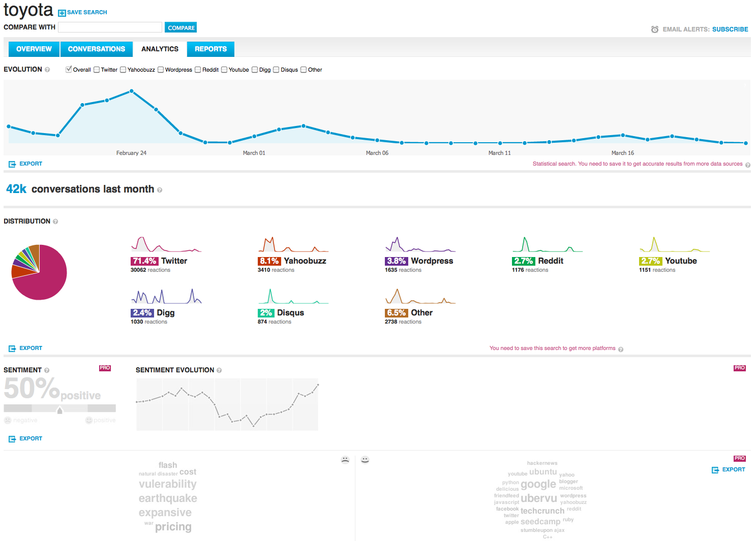
Task: Click the sad face negative icon
Action: (345, 460)
